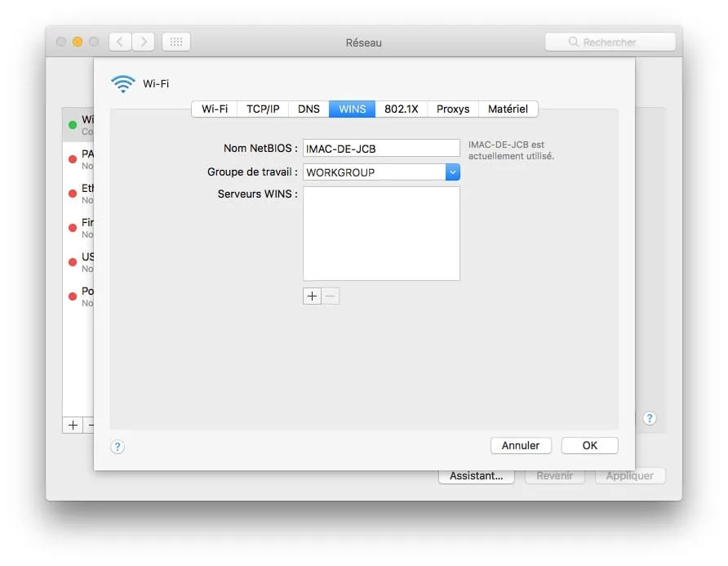
Task: Select the Fir service in sidebar
Action: click(78, 228)
